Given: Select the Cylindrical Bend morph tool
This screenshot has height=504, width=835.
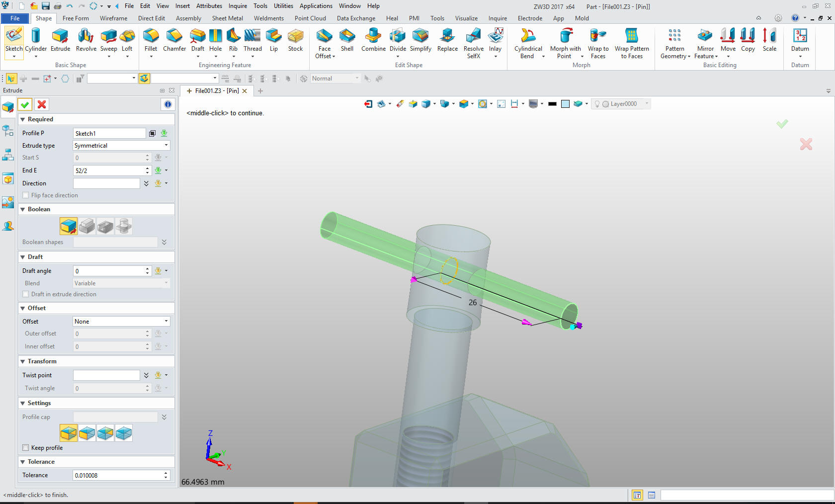Looking at the screenshot, I should tap(528, 43).
